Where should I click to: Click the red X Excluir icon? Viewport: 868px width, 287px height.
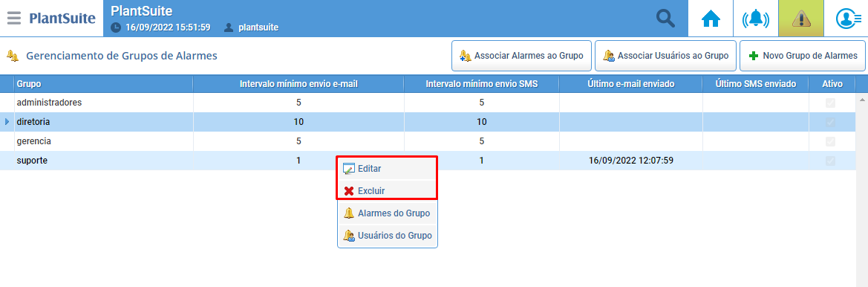(x=349, y=191)
